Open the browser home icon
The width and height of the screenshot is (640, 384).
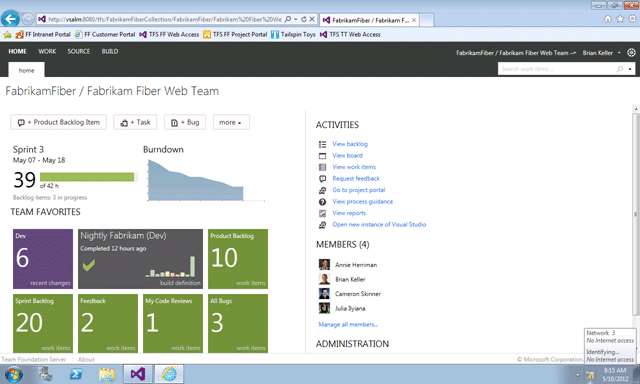click(608, 19)
